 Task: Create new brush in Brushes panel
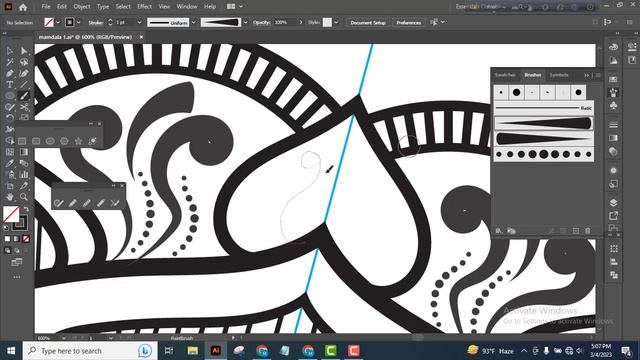pos(576,231)
